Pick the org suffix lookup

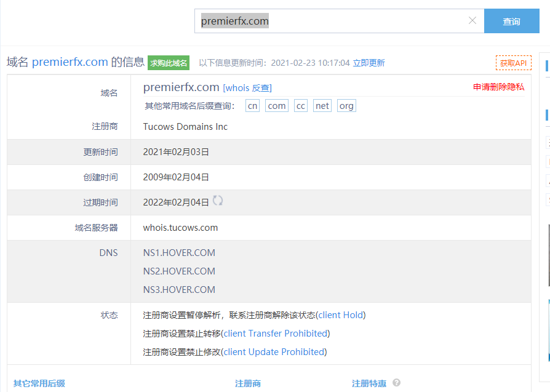tap(346, 106)
